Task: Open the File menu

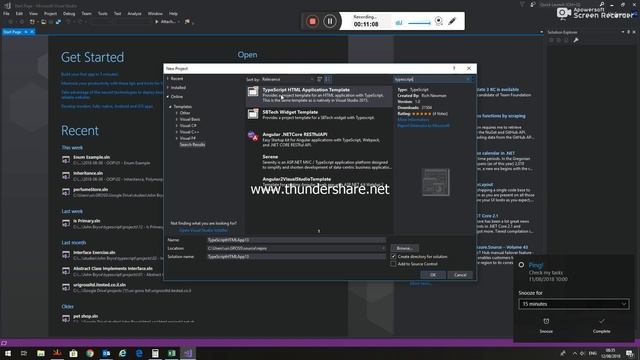Action: point(6,13)
